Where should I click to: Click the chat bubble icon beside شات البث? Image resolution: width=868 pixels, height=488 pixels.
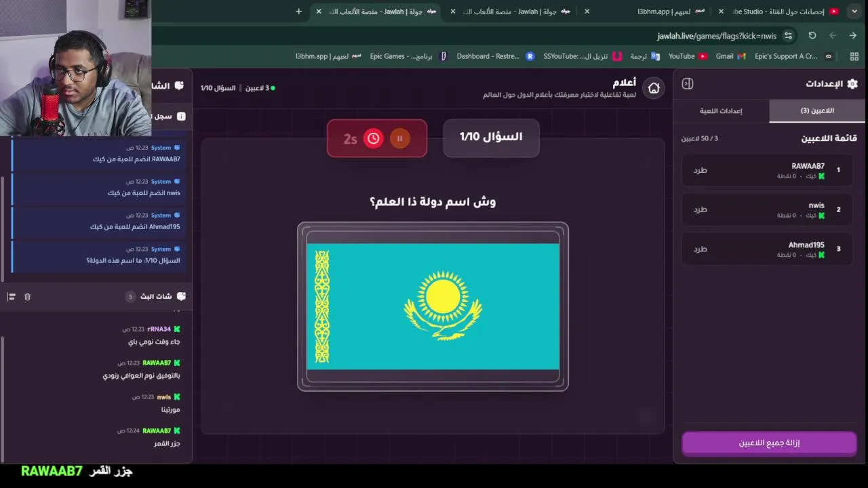click(x=181, y=296)
